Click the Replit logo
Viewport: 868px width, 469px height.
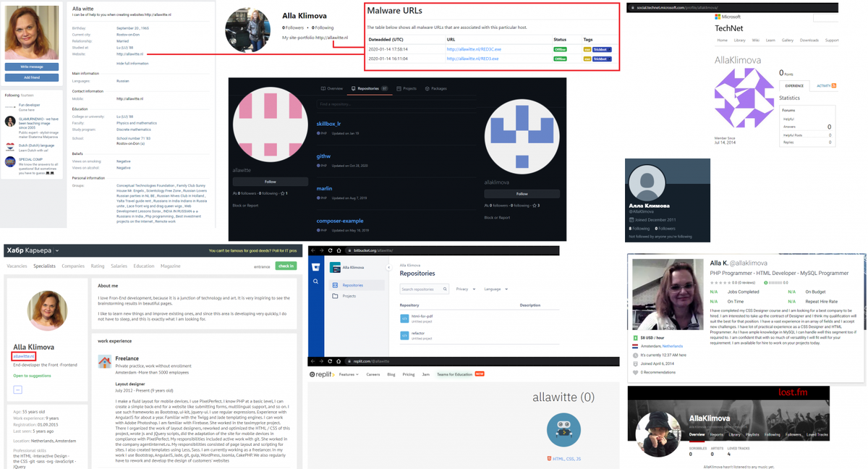point(323,375)
